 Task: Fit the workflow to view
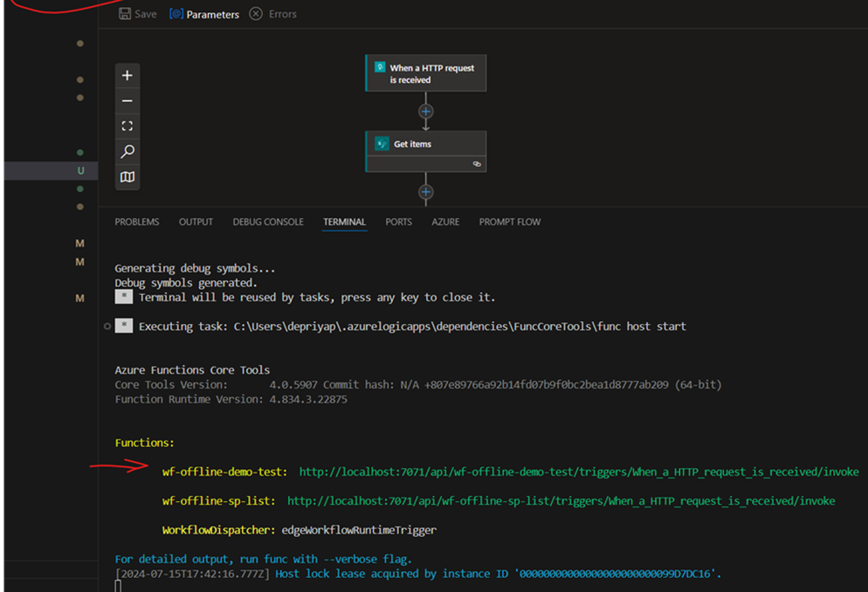coord(127,126)
